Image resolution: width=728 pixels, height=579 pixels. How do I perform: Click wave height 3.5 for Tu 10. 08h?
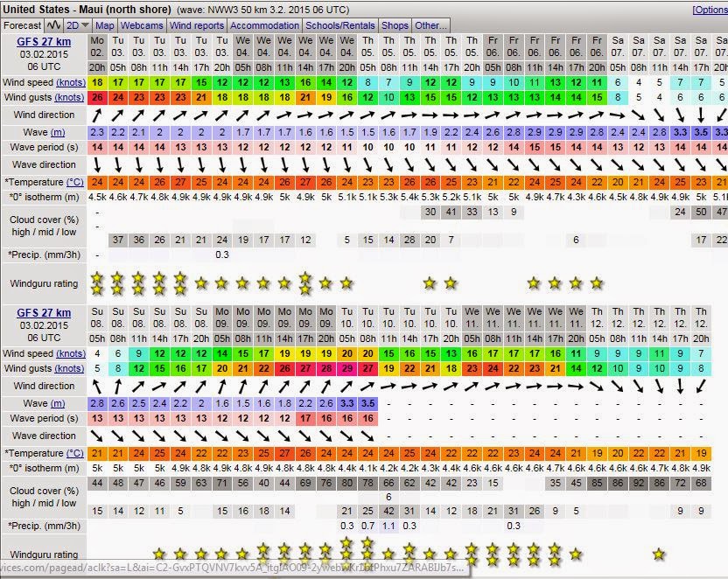367,403
